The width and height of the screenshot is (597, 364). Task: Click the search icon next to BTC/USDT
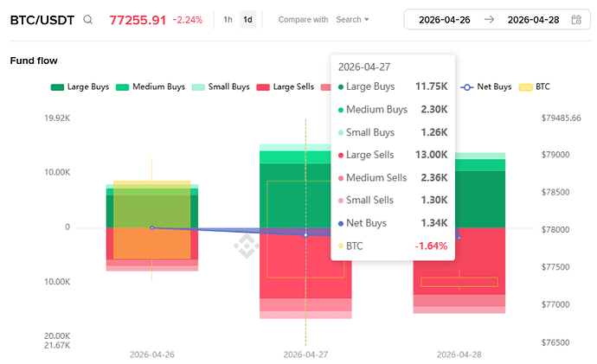coord(88,19)
